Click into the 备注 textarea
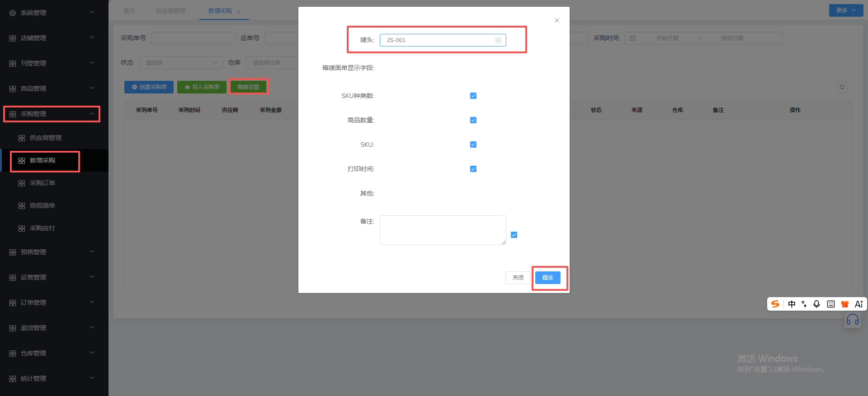 point(443,230)
